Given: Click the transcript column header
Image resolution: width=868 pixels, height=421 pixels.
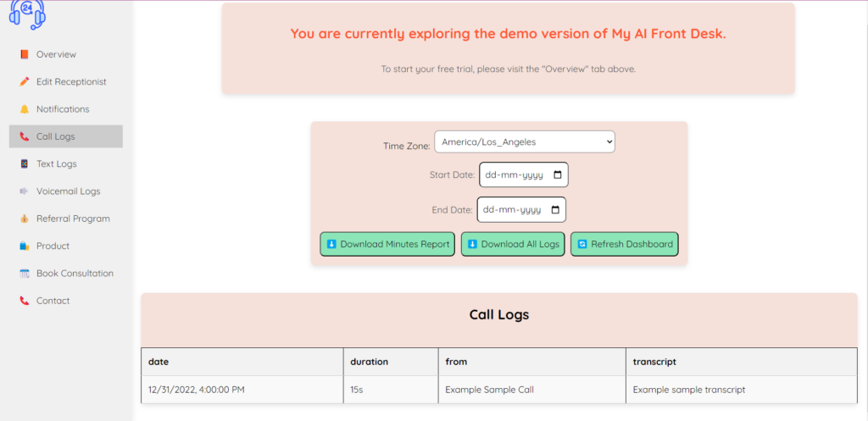Looking at the screenshot, I should click(741, 362).
